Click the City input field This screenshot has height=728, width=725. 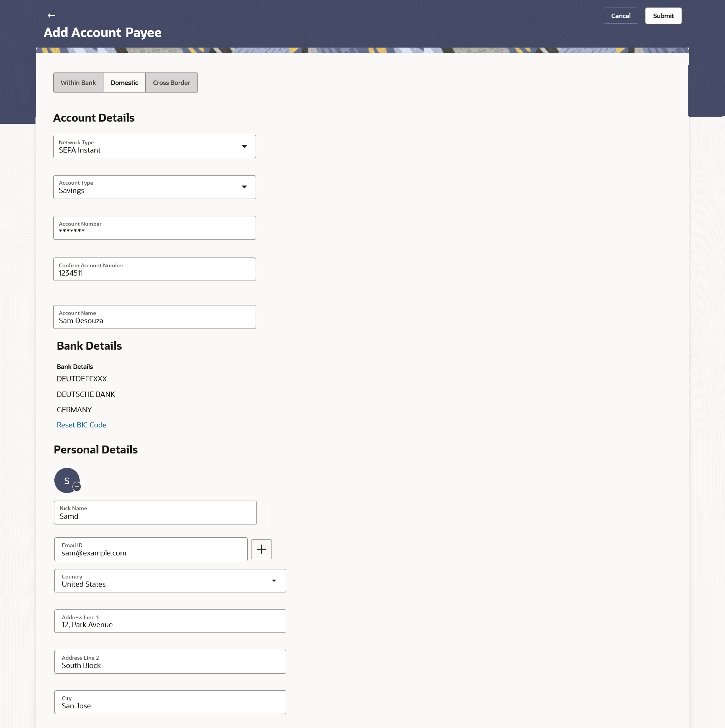pyautogui.click(x=170, y=702)
